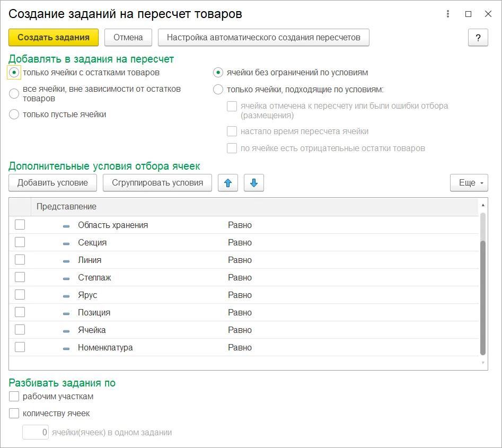The height and width of the screenshot is (448, 502).
Task: Click the Создать задания button
Action: 54,38
